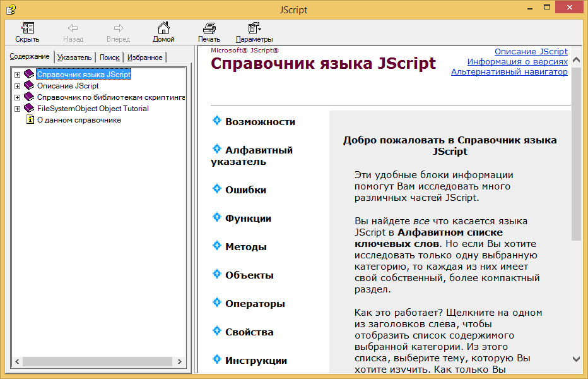Viewport: 588px width, 379px height.
Task: Open the Функции category heading
Action: 248,219
